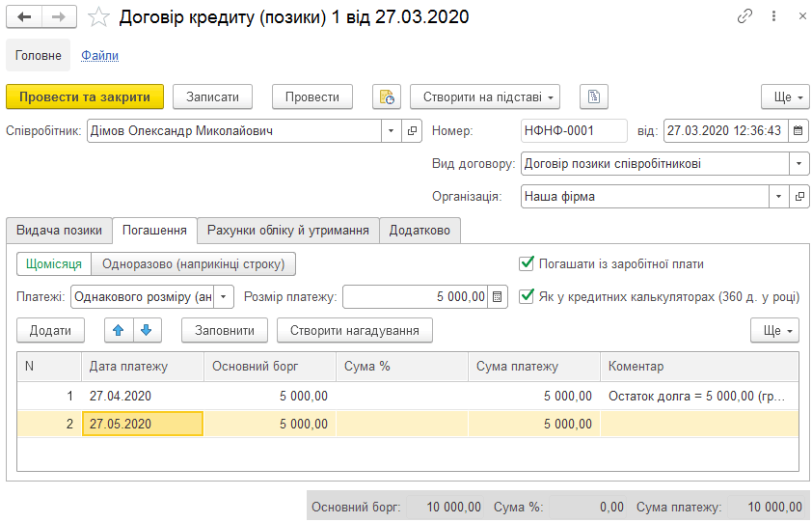
Task: Click the Основний борг total 10 000,00
Action: click(445, 507)
